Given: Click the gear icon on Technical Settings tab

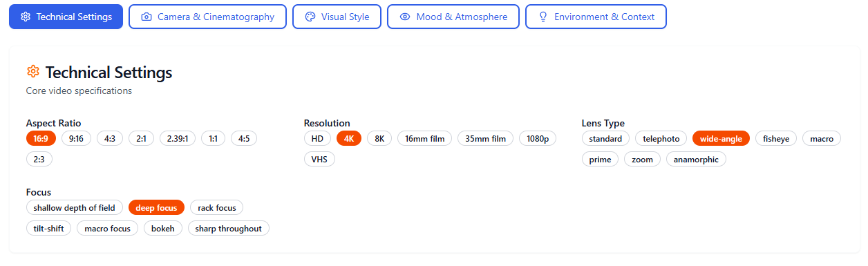Looking at the screenshot, I should [26, 17].
